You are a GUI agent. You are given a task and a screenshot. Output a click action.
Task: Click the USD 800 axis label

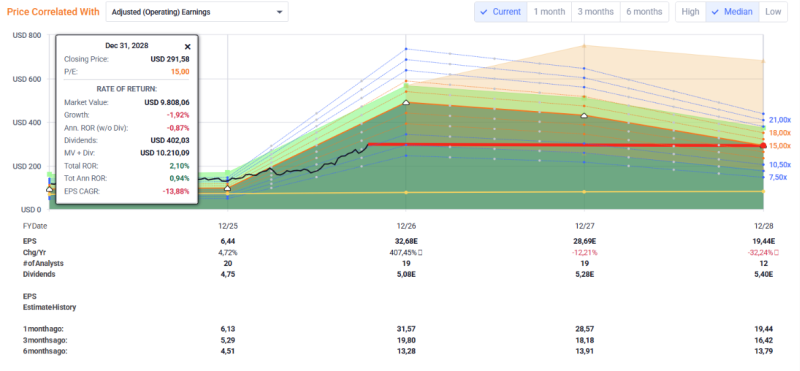pos(27,35)
